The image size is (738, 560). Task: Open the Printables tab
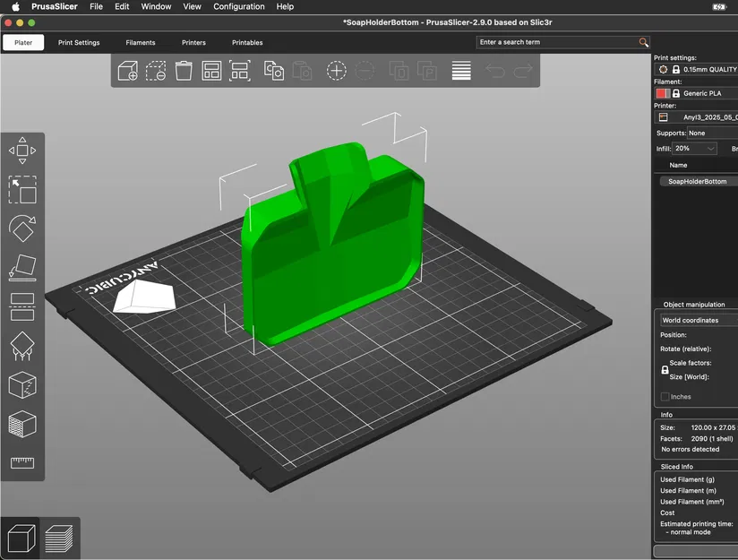247,42
